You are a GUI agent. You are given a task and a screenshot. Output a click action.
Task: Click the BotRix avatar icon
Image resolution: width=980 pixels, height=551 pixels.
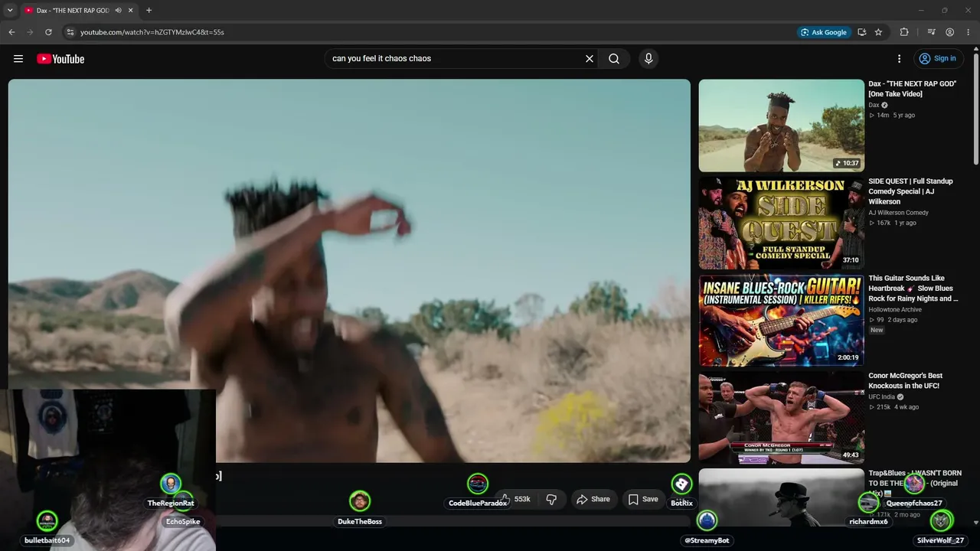(681, 484)
